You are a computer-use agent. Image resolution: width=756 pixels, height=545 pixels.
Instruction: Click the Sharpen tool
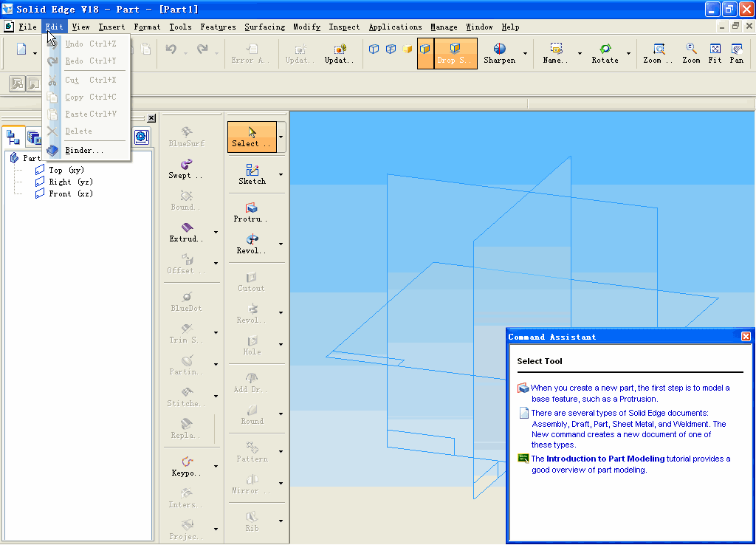point(500,53)
